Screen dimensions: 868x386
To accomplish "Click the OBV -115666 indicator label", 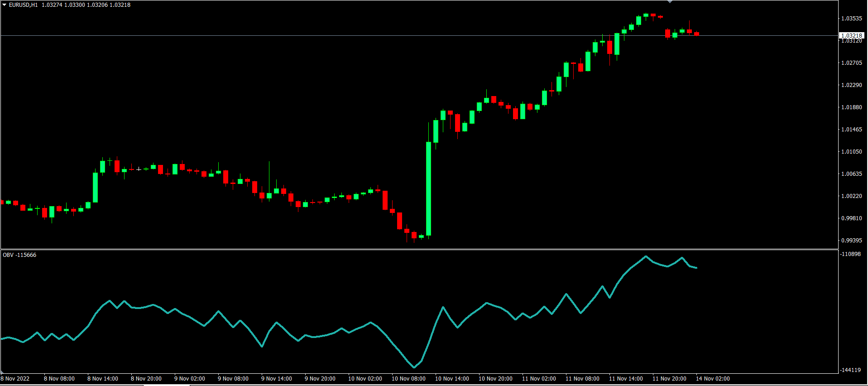I will click(19, 255).
